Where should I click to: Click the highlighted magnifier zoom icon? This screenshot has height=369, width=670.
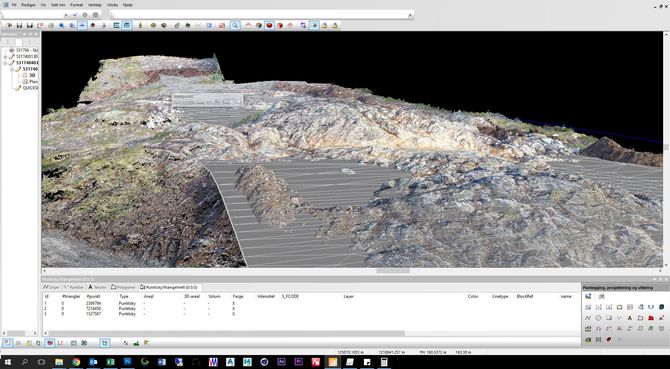235,26
